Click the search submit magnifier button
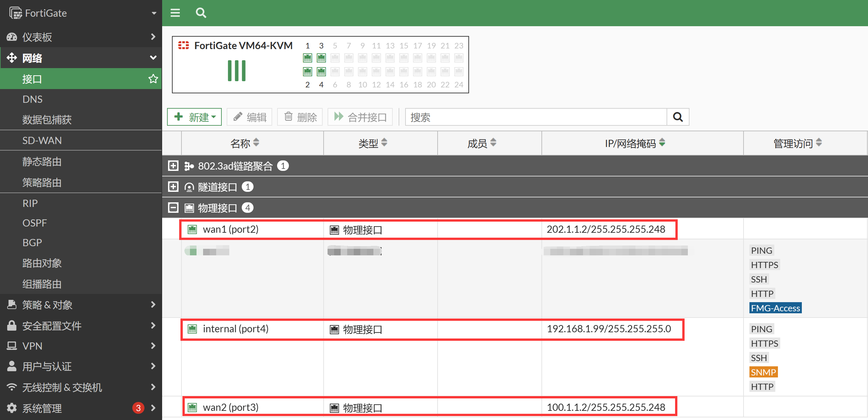Image resolution: width=868 pixels, height=420 pixels. pyautogui.click(x=678, y=117)
